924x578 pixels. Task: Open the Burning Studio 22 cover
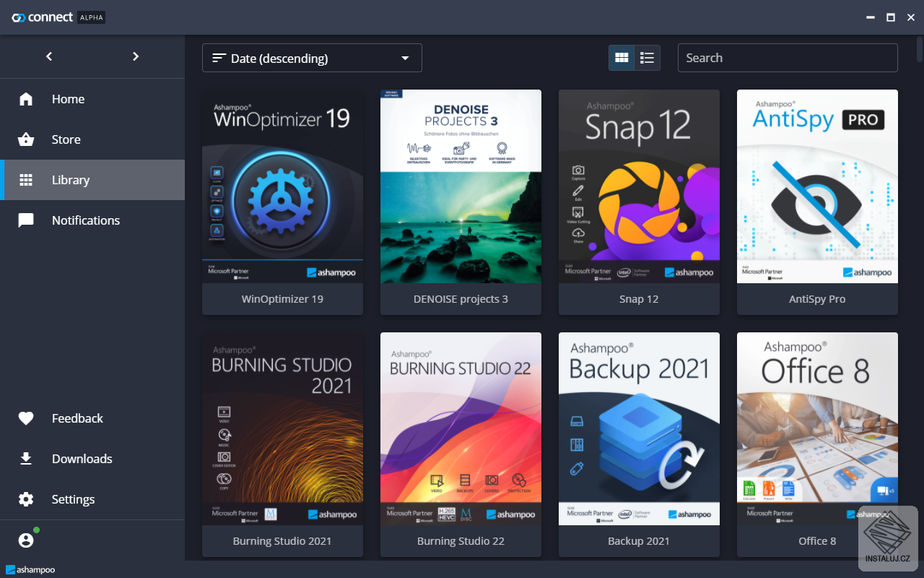click(x=461, y=428)
